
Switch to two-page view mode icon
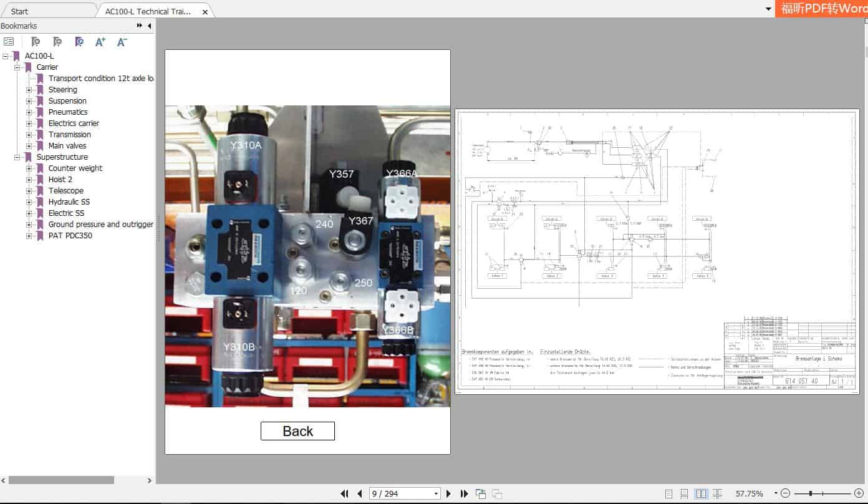click(702, 493)
